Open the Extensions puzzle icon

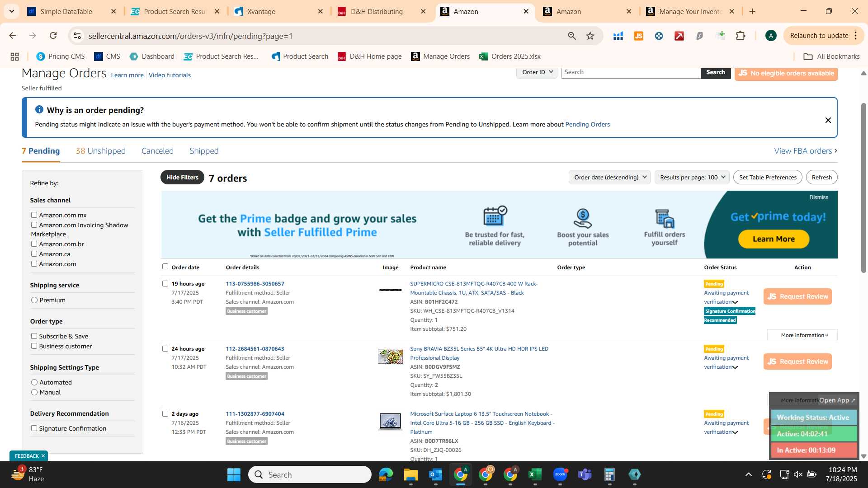(x=741, y=36)
